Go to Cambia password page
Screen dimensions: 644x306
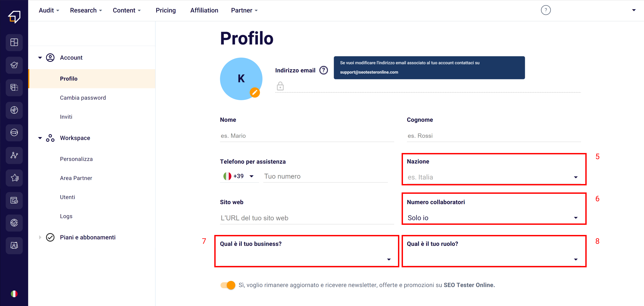[x=83, y=98]
